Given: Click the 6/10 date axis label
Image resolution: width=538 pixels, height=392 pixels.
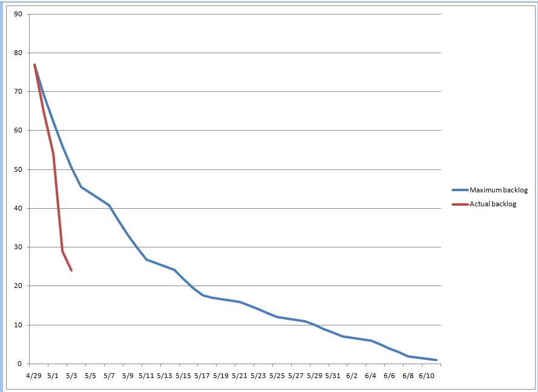Looking at the screenshot, I should (x=427, y=376).
